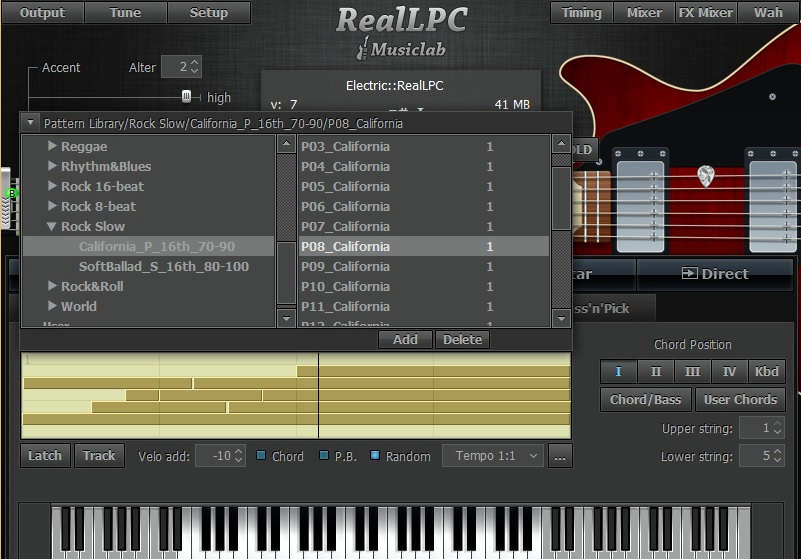Switch to the Setup tab

click(x=209, y=13)
